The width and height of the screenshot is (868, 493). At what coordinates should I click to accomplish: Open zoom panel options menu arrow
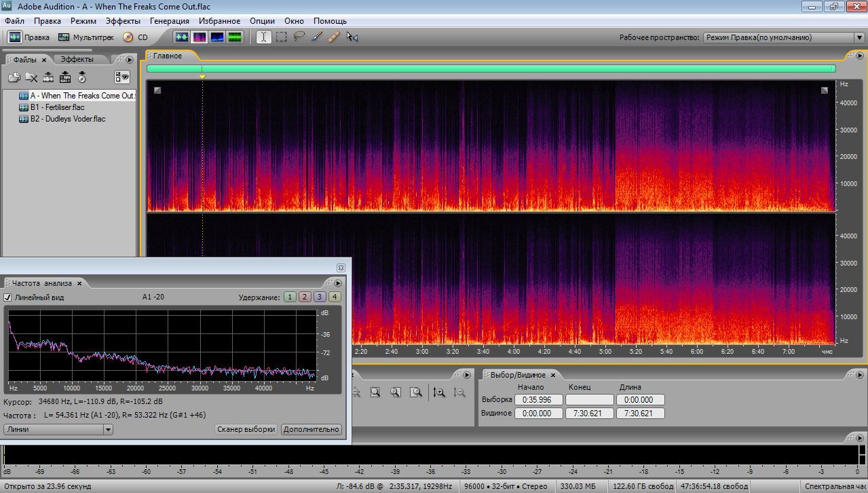467,375
